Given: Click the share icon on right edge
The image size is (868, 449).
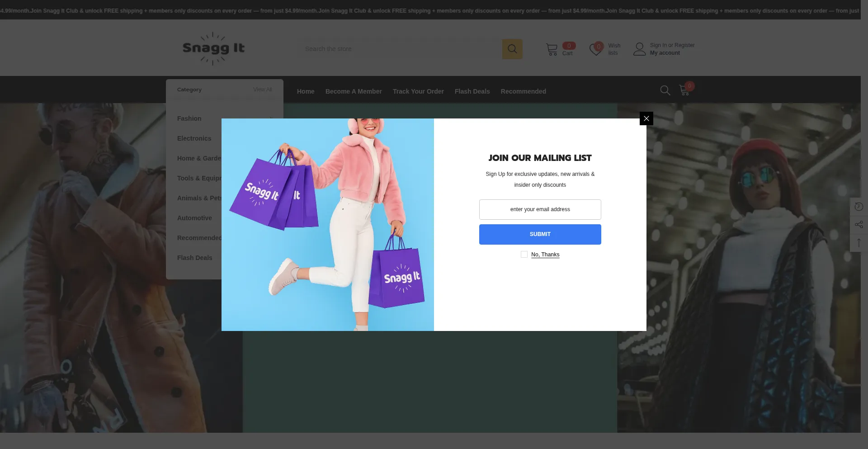Looking at the screenshot, I should (859, 225).
